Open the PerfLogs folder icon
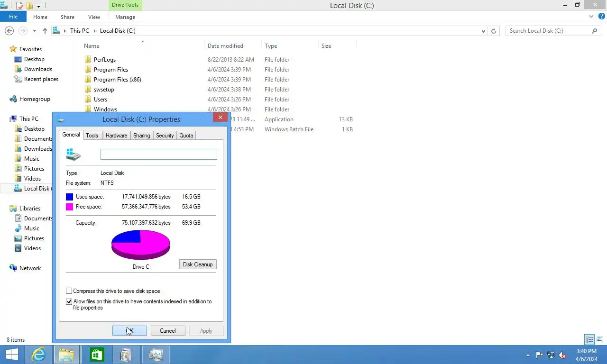607x364 pixels. pos(88,60)
